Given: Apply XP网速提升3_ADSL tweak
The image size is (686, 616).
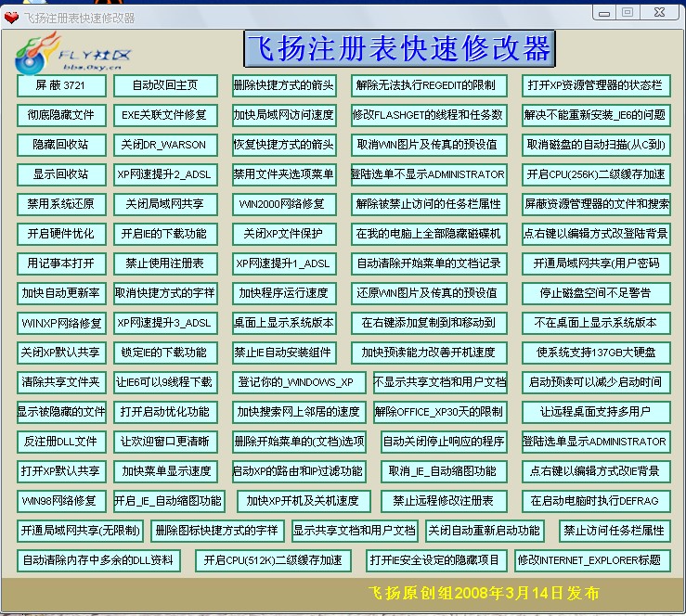Looking at the screenshot, I should (x=165, y=324).
